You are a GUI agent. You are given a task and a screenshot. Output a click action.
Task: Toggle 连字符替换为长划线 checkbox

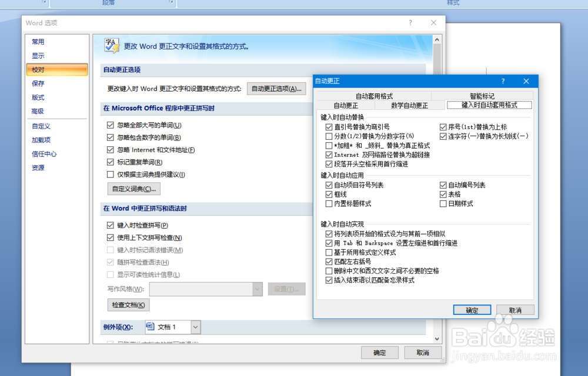[443, 136]
